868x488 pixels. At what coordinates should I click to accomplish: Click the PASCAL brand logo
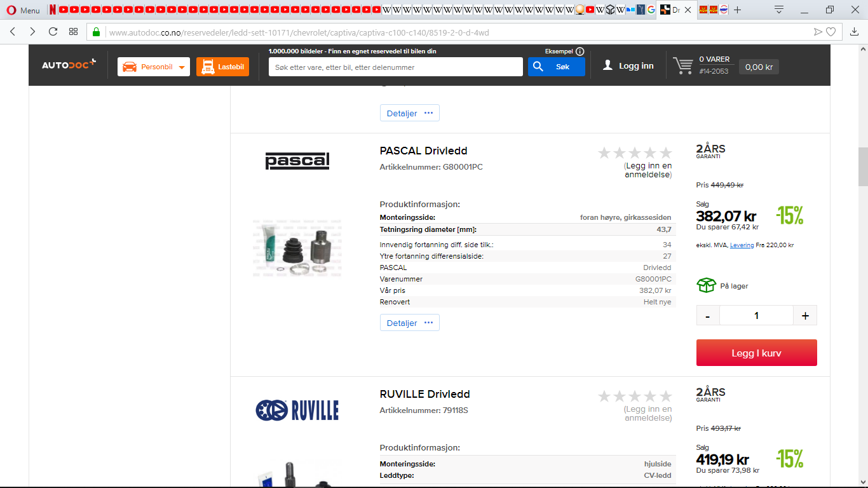tap(297, 161)
